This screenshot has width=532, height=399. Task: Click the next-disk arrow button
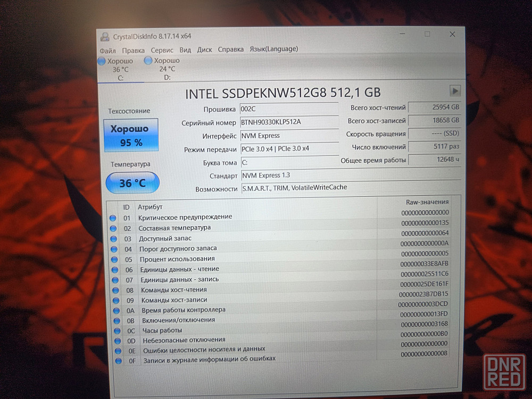(455, 90)
